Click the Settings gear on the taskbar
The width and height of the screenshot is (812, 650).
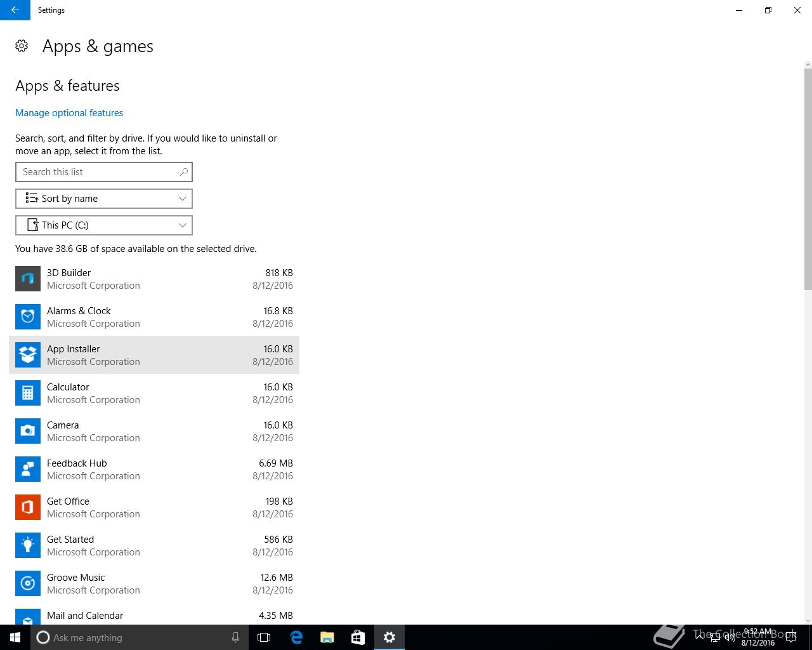[390, 637]
